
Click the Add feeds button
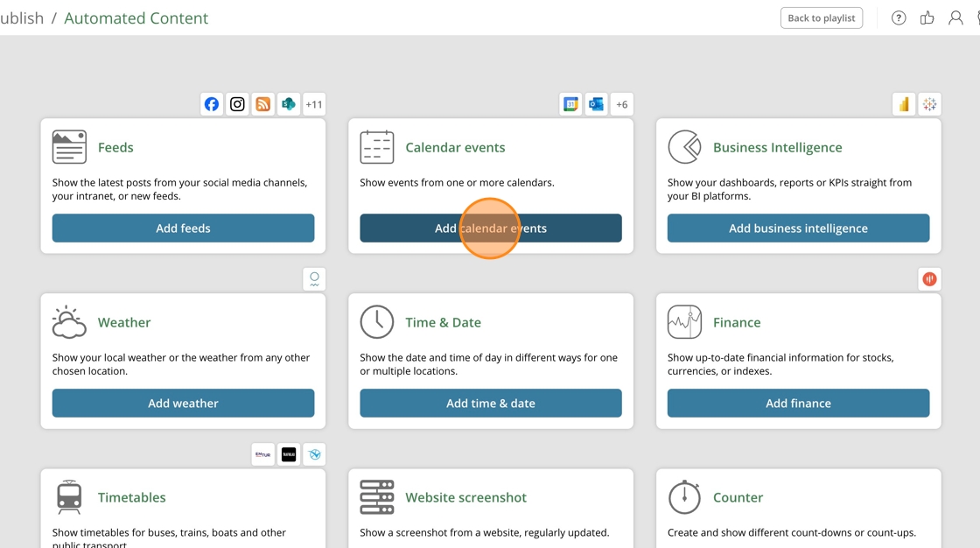coord(183,228)
